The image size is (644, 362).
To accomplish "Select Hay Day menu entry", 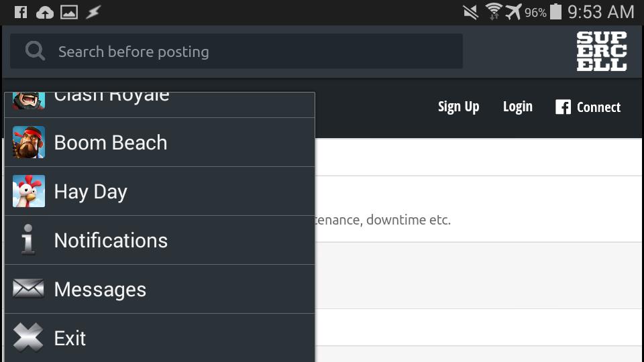I will coord(91,191).
